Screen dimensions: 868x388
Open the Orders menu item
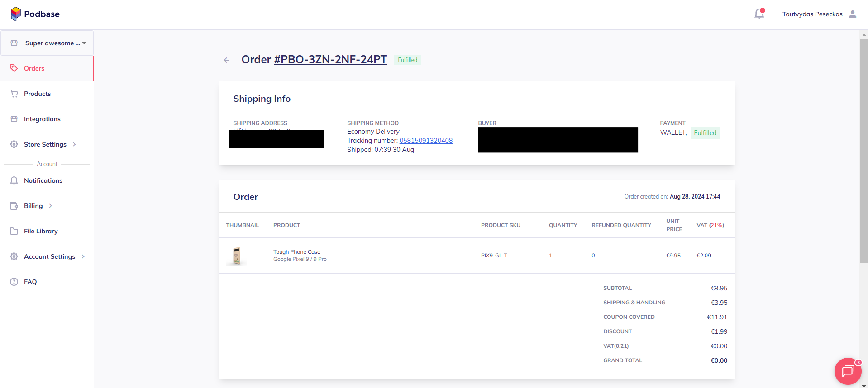coord(47,68)
